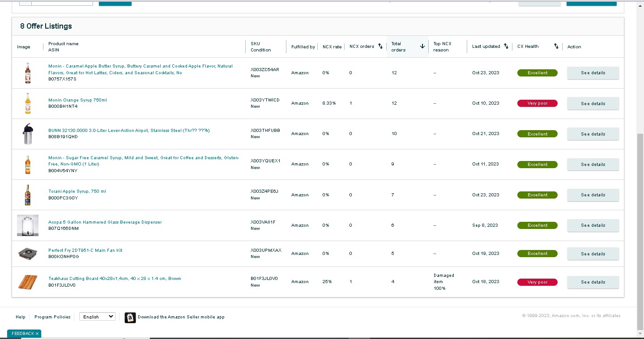Click the Help footer link
Screen dimensions: 644x339
[21, 317]
